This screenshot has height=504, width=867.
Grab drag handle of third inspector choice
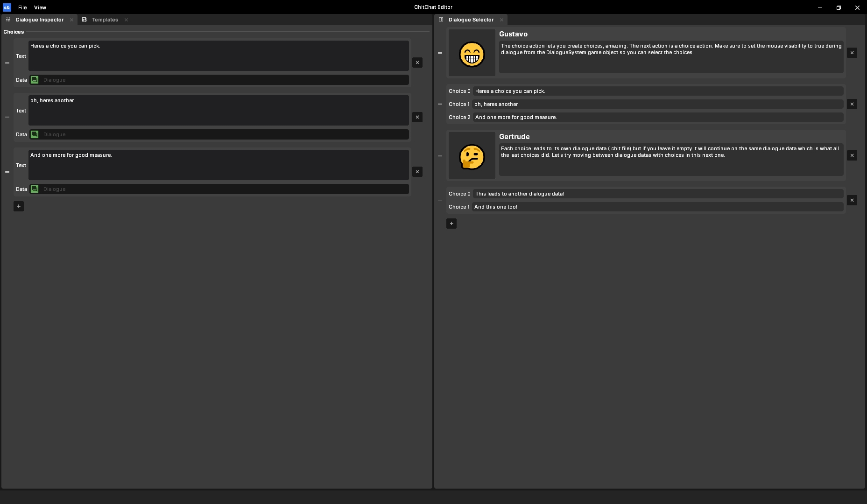pos(7,172)
